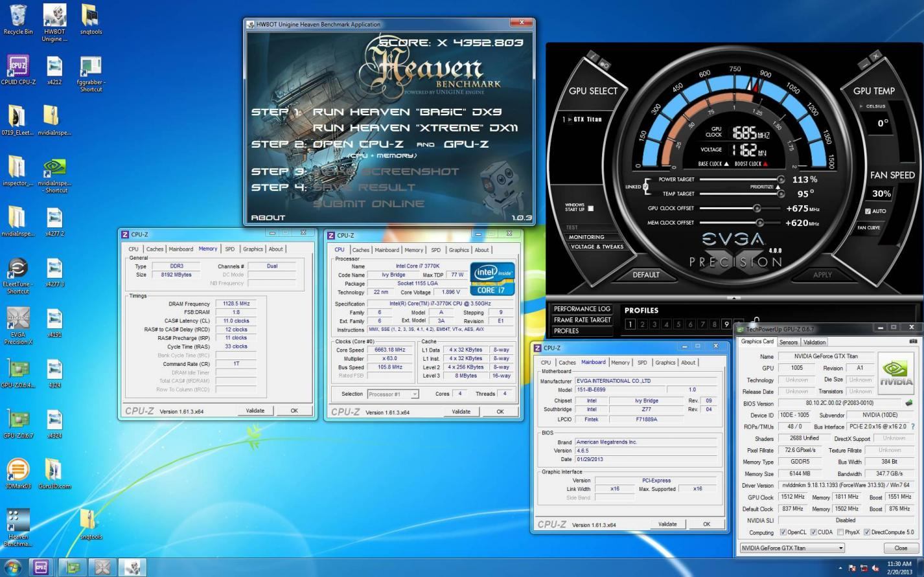Click the GPU-Z BIOS save chip icon

click(908, 403)
